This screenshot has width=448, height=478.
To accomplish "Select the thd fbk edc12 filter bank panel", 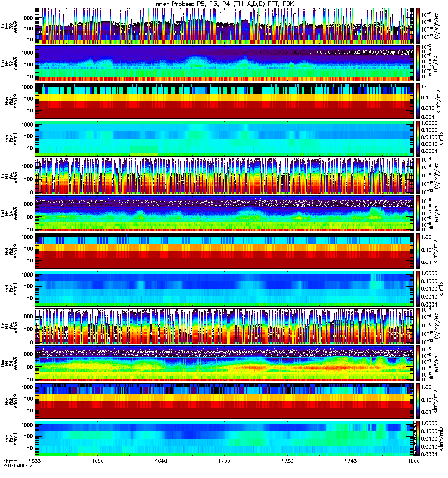I will (225, 251).
